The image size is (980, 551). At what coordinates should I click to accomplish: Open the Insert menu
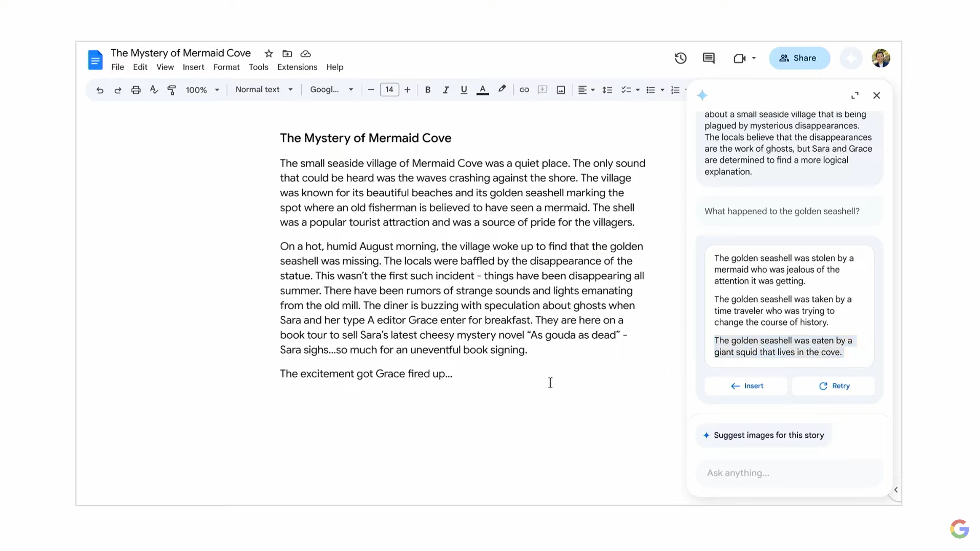point(193,67)
